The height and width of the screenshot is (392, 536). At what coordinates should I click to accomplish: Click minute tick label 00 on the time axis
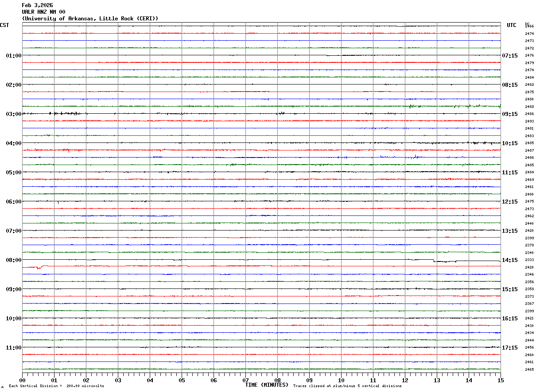click(22, 380)
